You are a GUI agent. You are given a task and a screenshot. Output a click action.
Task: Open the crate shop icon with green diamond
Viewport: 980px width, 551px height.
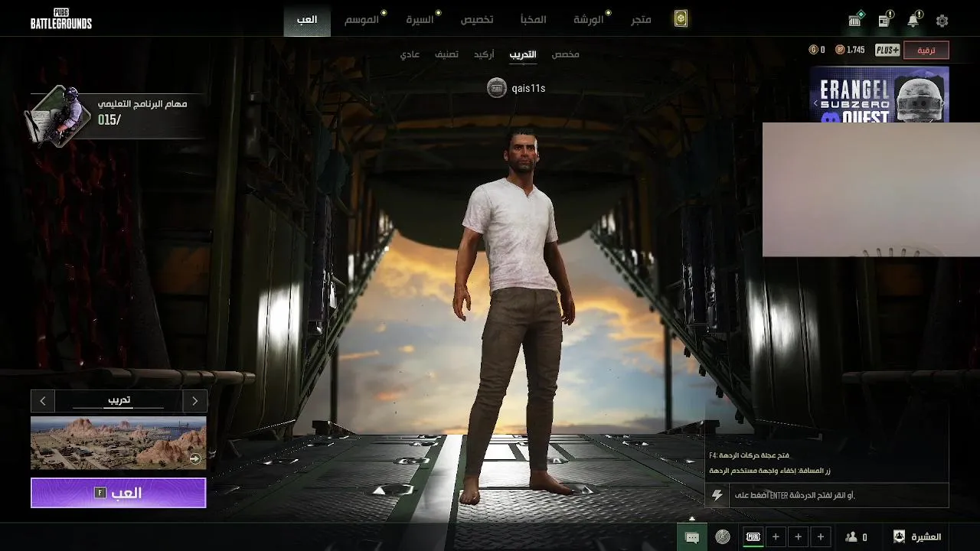(x=855, y=20)
